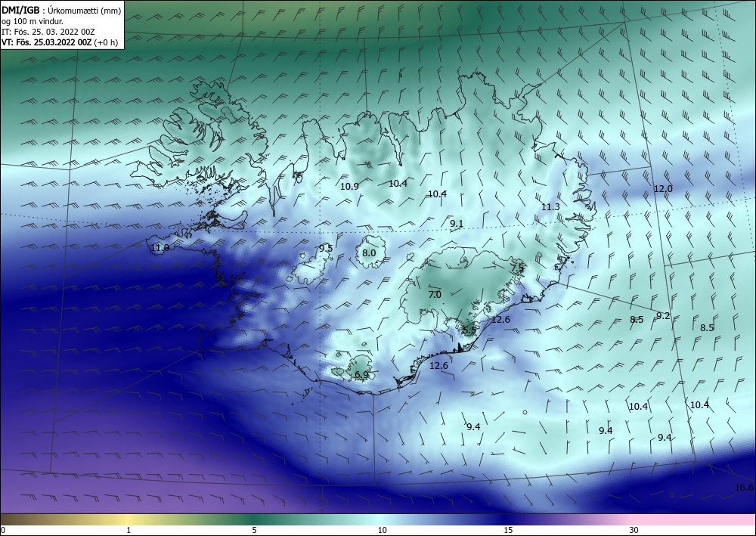Click the legend tick label 15
This screenshot has height=536, width=756.
click(508, 530)
